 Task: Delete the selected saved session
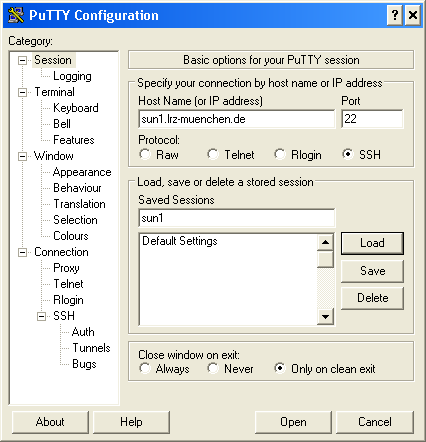(372, 298)
